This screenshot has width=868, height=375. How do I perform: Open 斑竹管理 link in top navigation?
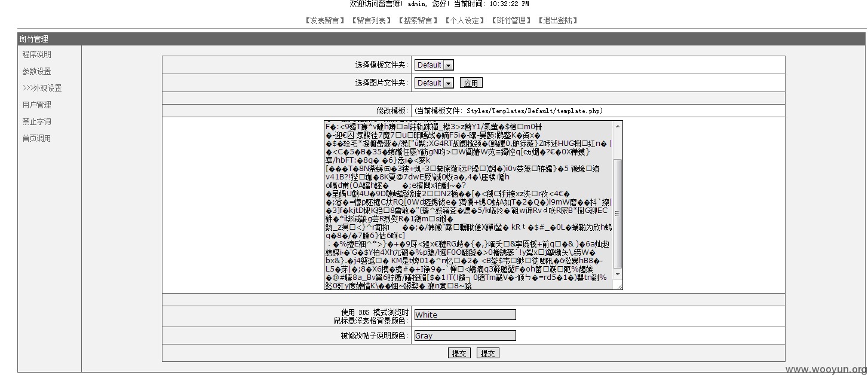pyautogui.click(x=511, y=20)
